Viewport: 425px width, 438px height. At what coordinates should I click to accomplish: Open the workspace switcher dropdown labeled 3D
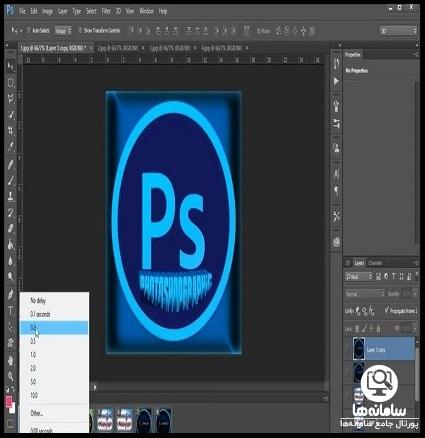coord(398,31)
